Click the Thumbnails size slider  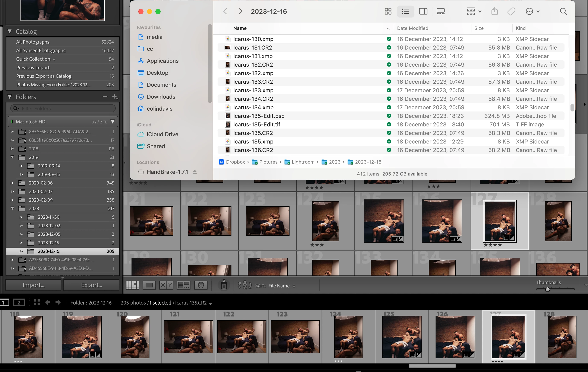[547, 289]
